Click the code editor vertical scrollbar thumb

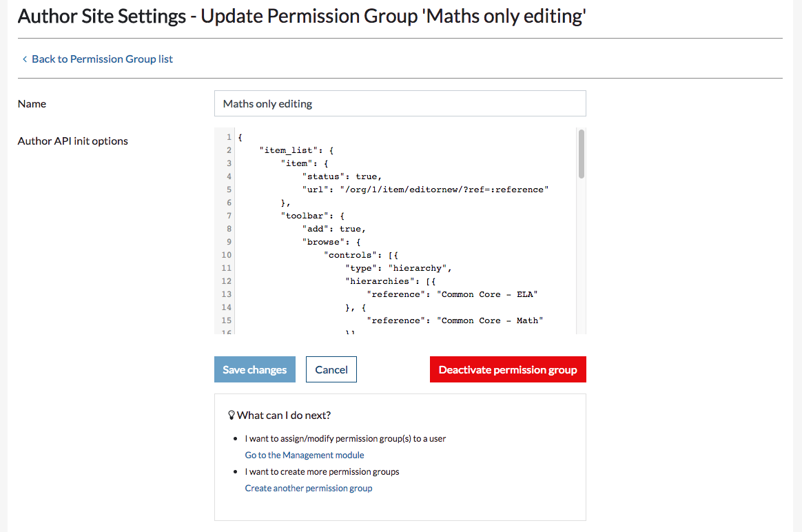pyautogui.click(x=581, y=154)
